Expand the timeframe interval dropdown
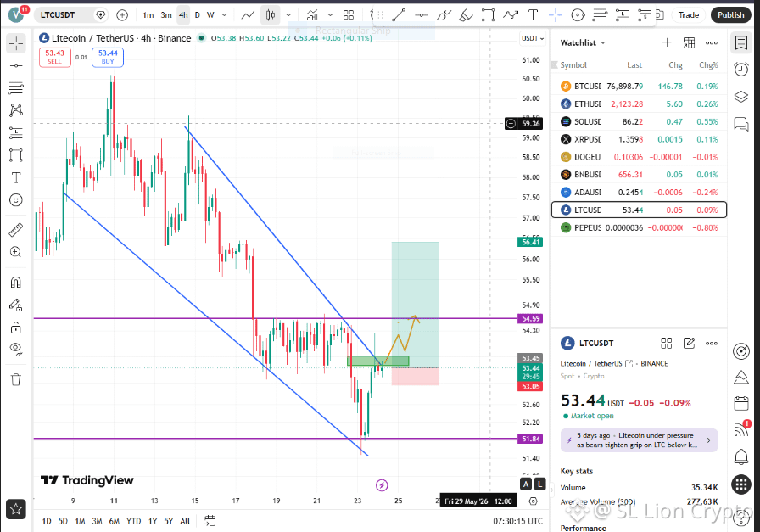 (225, 15)
